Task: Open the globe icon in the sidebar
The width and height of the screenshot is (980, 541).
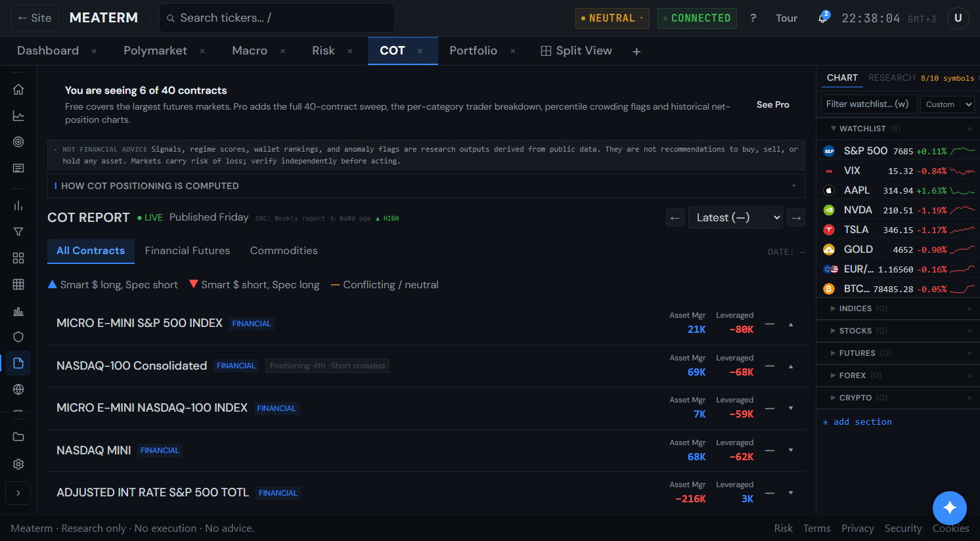Action: click(18, 389)
